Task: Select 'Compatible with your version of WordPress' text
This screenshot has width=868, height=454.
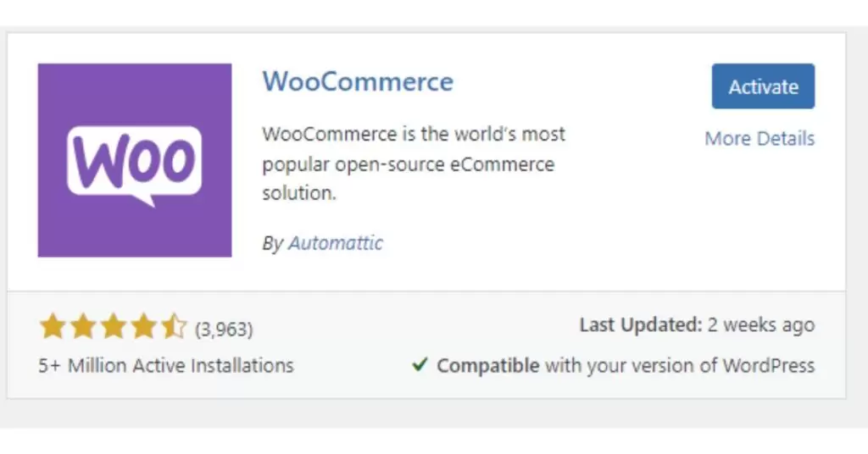Action: pyautogui.click(x=626, y=366)
